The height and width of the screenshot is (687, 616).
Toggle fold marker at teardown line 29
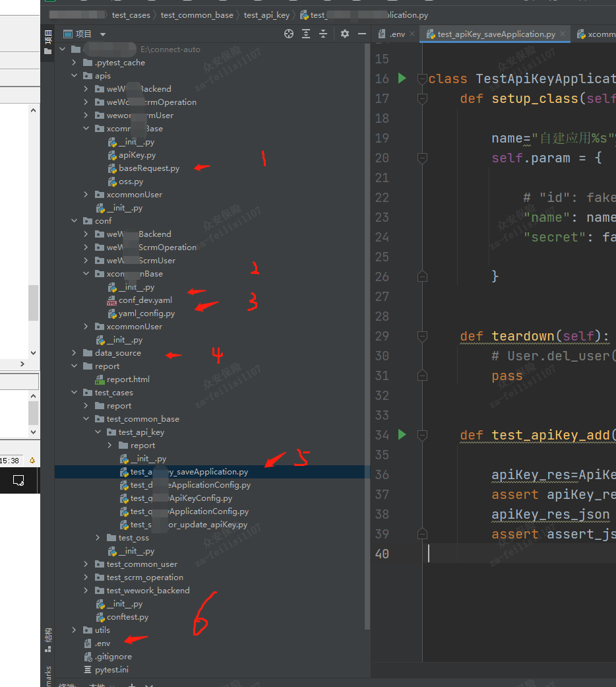click(x=423, y=336)
